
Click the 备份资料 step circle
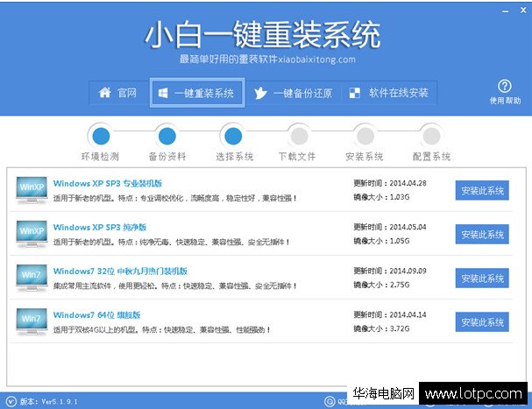(167, 137)
